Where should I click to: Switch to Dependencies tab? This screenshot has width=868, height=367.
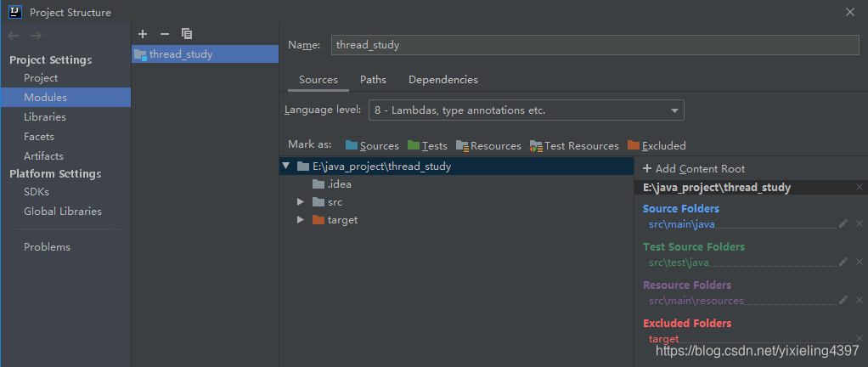click(x=443, y=80)
